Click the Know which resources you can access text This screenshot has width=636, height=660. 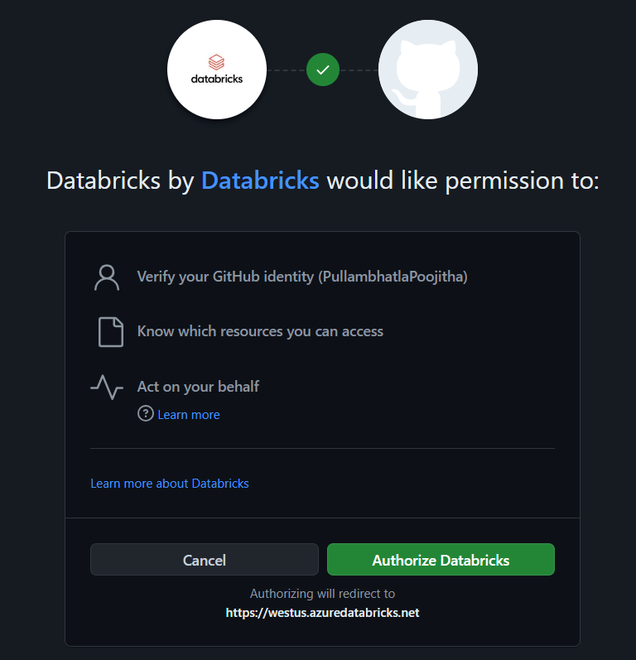(260, 331)
